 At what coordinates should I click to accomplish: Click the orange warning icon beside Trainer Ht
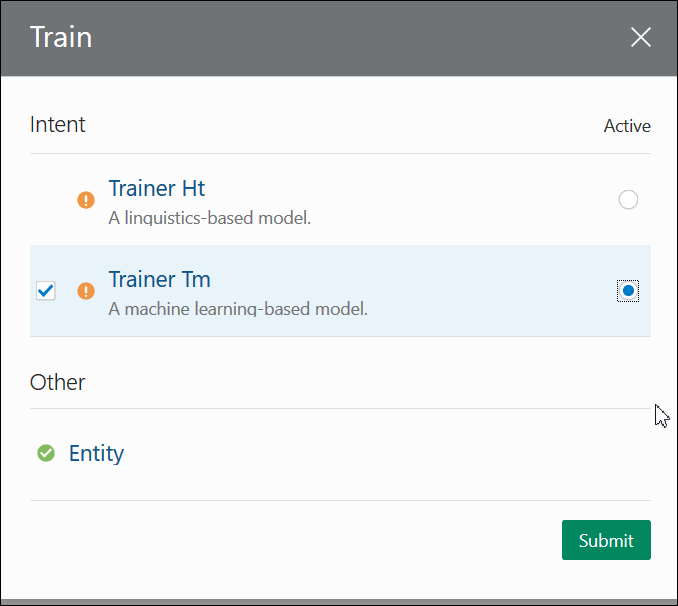[x=86, y=200]
